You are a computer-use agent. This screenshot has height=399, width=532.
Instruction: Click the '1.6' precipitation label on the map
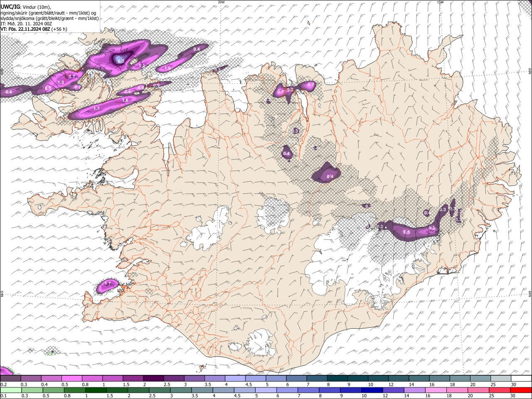click(x=125, y=100)
